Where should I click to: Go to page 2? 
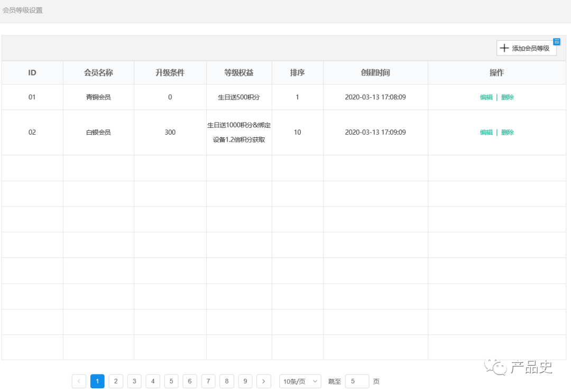coord(116,381)
